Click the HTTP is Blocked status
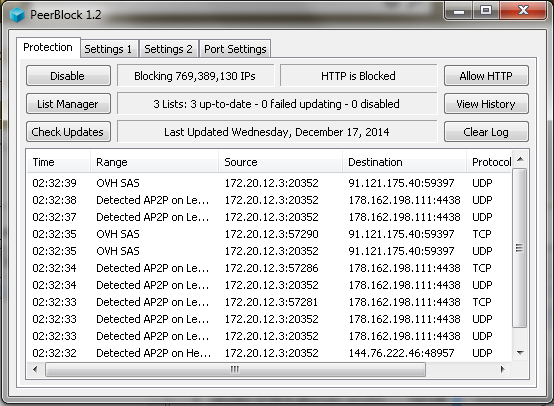Screen dimensions: 554x406 [x=358, y=76]
